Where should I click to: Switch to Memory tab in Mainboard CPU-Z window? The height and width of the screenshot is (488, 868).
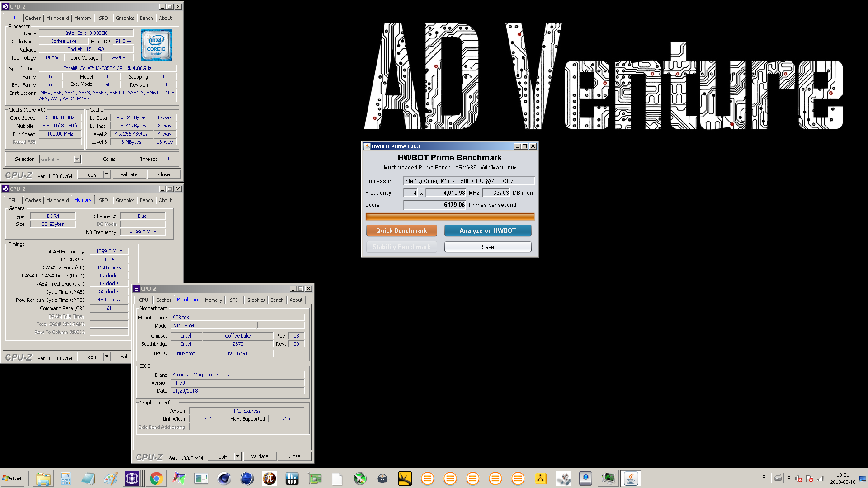pos(213,300)
